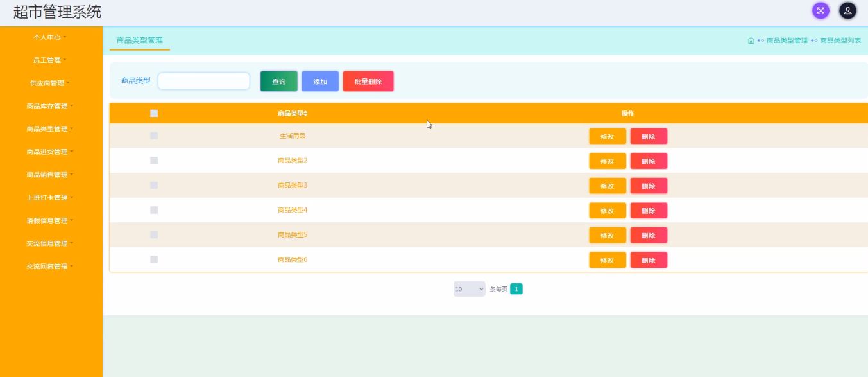Image resolution: width=868 pixels, height=377 pixels.
Task: Click the red 批量删除 button
Action: [x=368, y=82]
